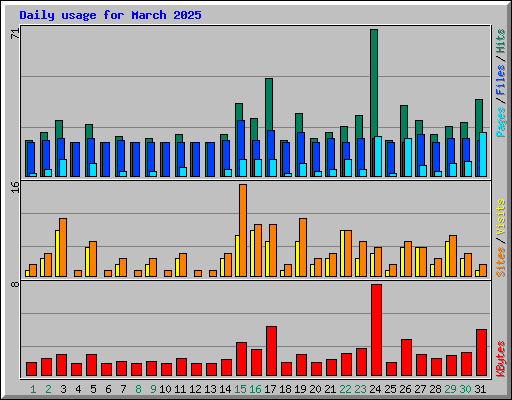
Task: Click the green Hits bar for day 17
Action: 269,104
